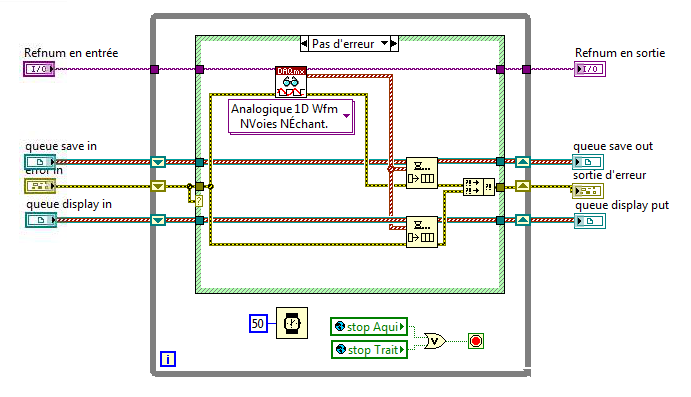Screen dimensions: 691x397
Task: Click the sortie d'erreur indicator terminal
Action: [x=588, y=191]
